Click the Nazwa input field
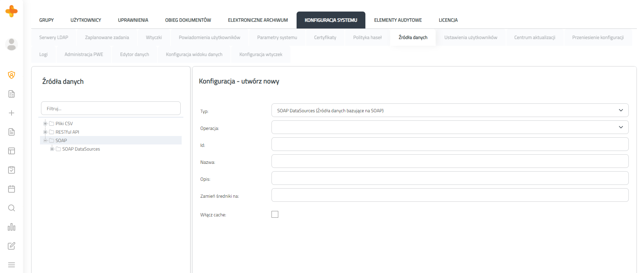The width and height of the screenshot is (644, 273). point(450,161)
